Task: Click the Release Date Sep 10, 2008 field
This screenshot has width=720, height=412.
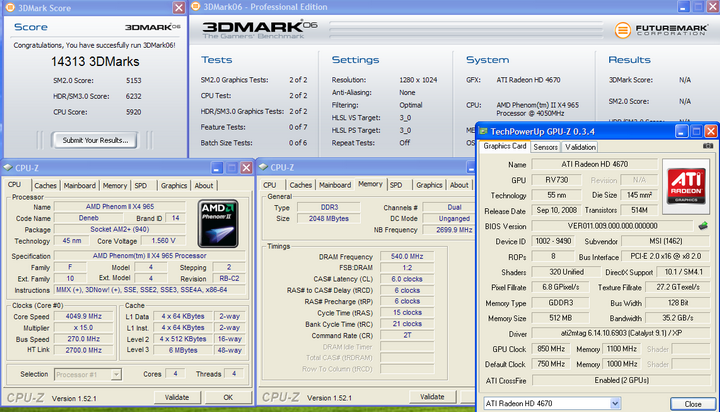Action: pyautogui.click(x=557, y=210)
